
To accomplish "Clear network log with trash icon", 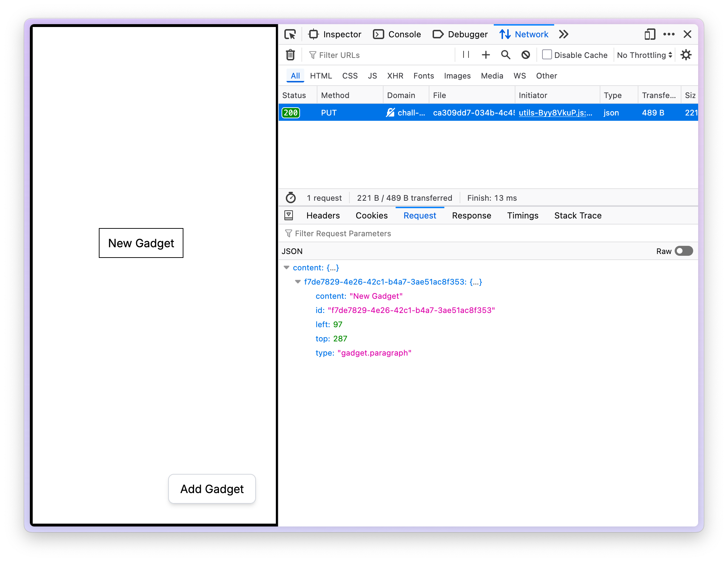I will (x=290, y=55).
